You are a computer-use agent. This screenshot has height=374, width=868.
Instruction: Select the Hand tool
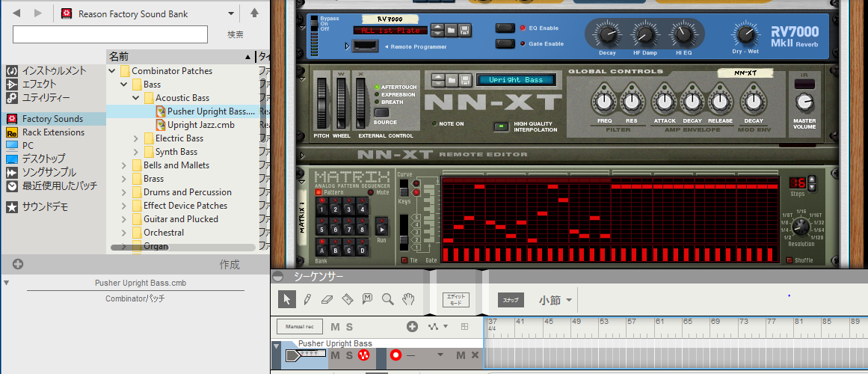(408, 299)
